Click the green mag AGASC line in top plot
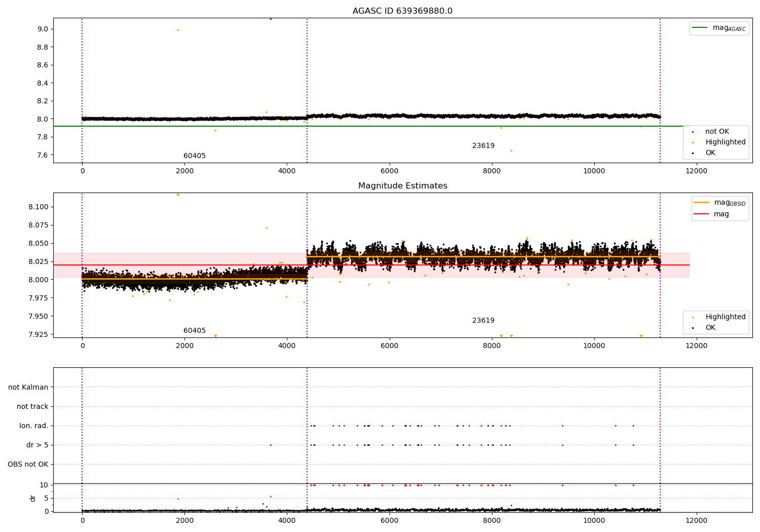Screen dimensions: 760x532 click(371, 126)
